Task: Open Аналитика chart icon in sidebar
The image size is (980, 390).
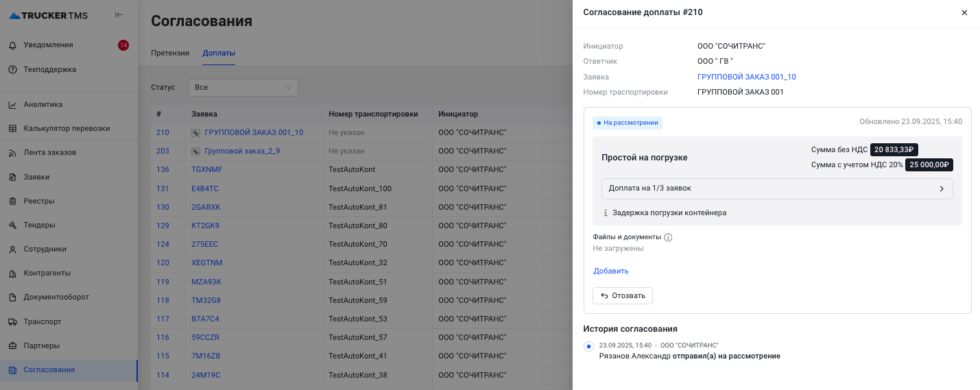Action: coord(12,105)
